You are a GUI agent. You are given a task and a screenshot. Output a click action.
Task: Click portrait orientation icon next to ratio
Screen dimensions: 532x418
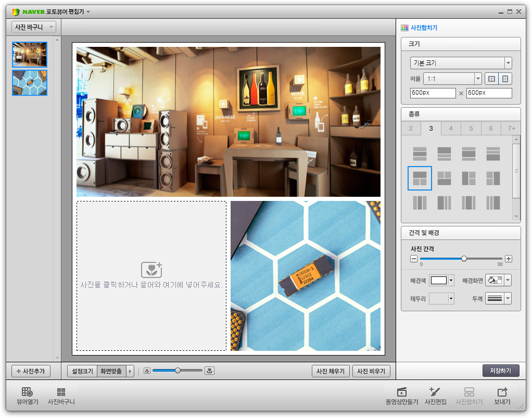coord(505,79)
